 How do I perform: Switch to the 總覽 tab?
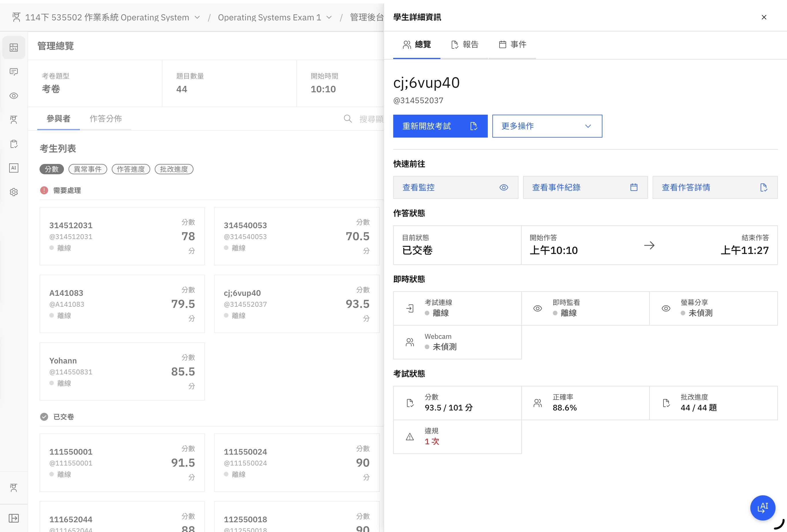tap(416, 45)
